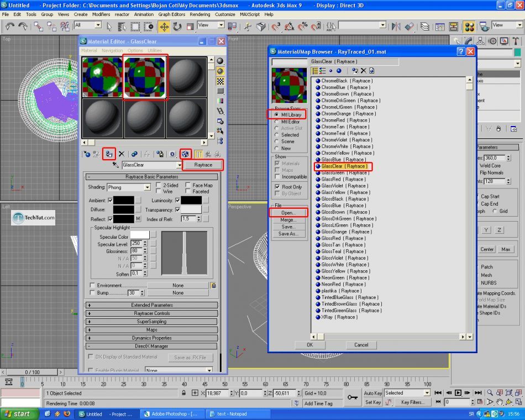Open Select by Name list tool
Viewport: 525px width, 420px height.
(122, 27)
